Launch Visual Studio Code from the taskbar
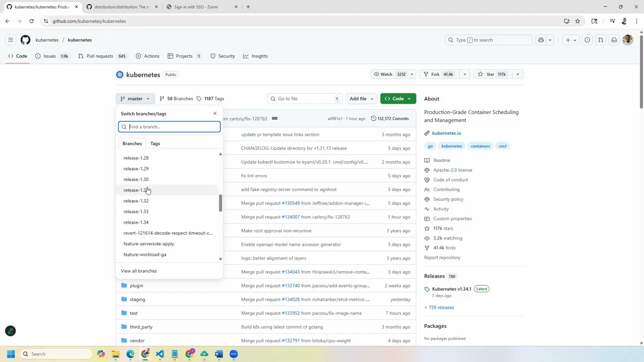Screen dimensions: 644x362 click(160, 354)
